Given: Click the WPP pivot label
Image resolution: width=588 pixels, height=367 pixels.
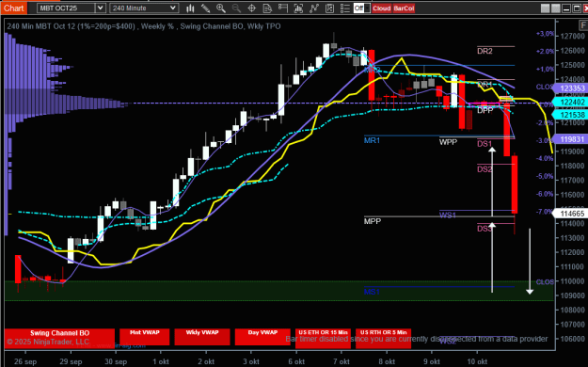Looking at the screenshot, I should click(448, 142).
